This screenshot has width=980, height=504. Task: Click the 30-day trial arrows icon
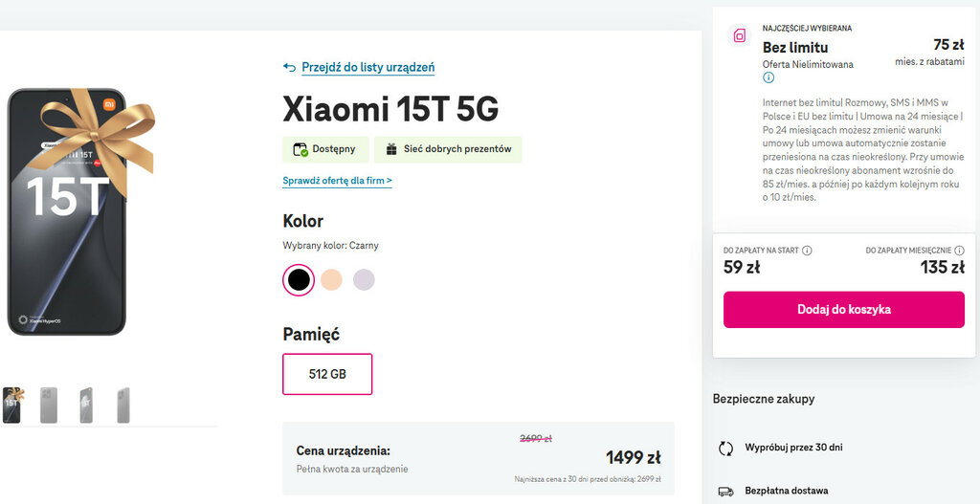tap(725, 448)
